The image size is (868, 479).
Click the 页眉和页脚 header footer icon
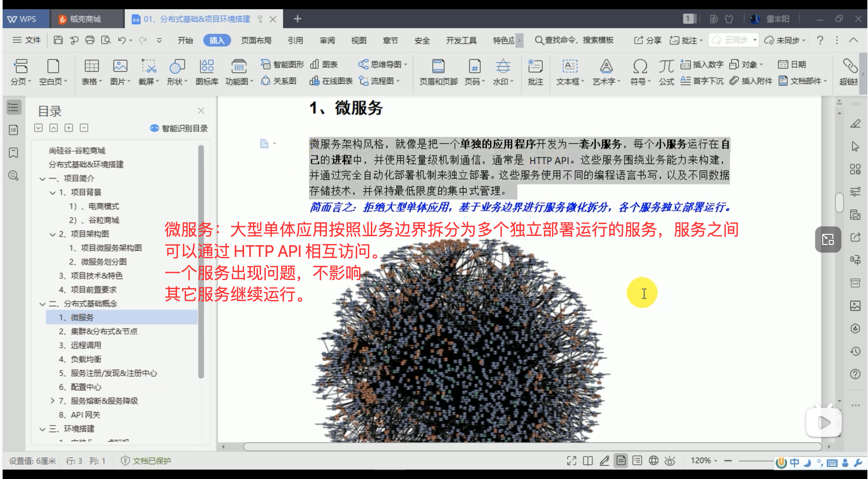pos(438,67)
